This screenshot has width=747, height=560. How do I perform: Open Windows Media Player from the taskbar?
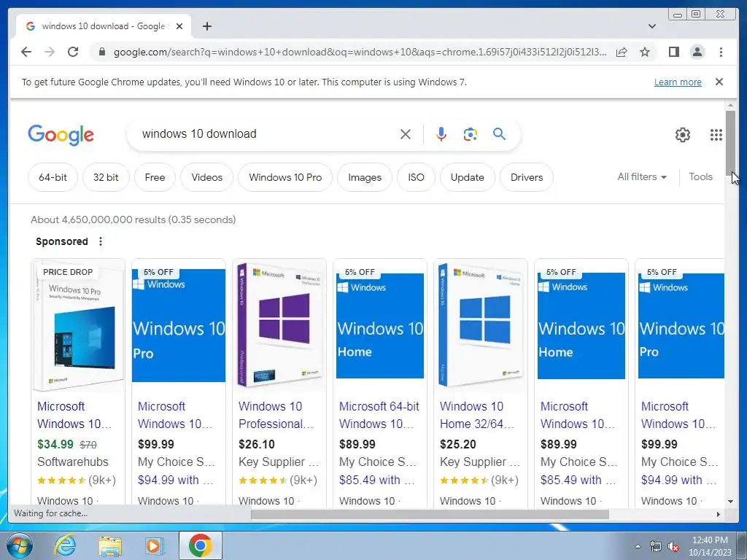point(154,545)
